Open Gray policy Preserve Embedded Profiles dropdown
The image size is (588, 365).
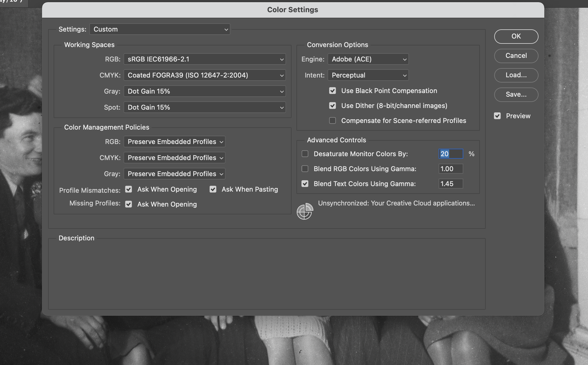pos(174,174)
